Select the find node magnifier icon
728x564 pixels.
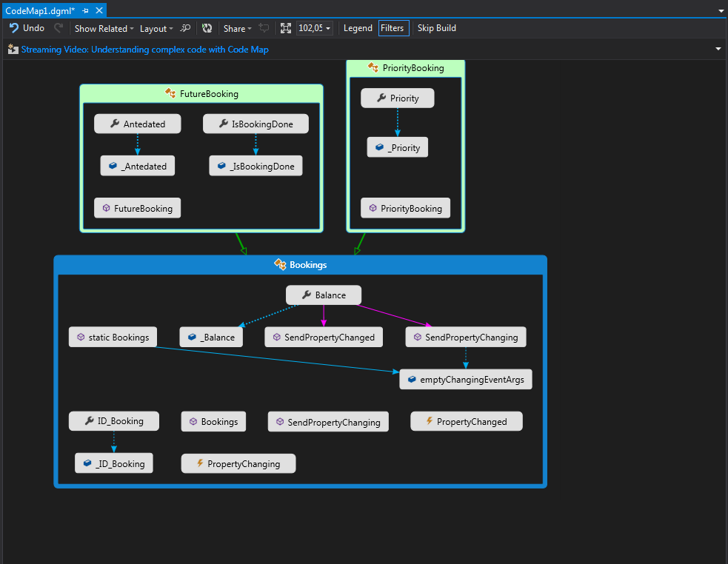tap(185, 28)
